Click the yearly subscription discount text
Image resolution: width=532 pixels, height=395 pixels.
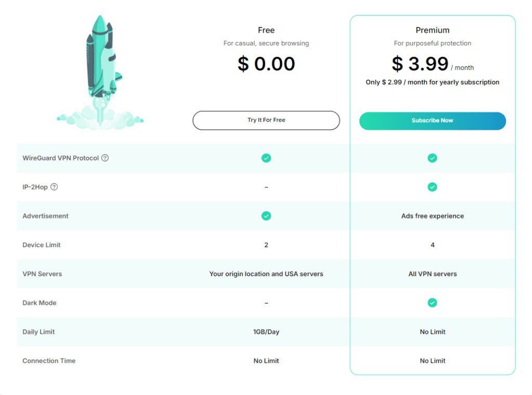pyautogui.click(x=432, y=82)
